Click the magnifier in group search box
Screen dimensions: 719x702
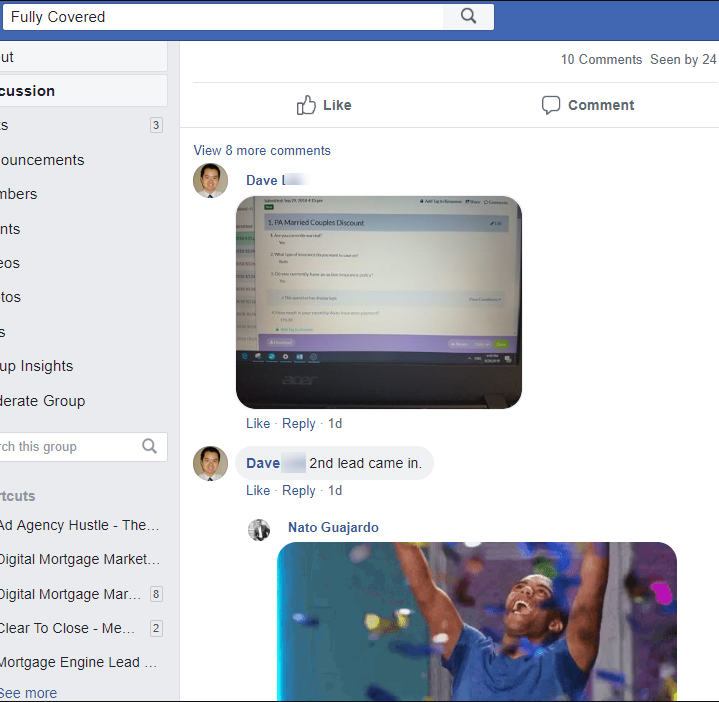[x=149, y=447]
